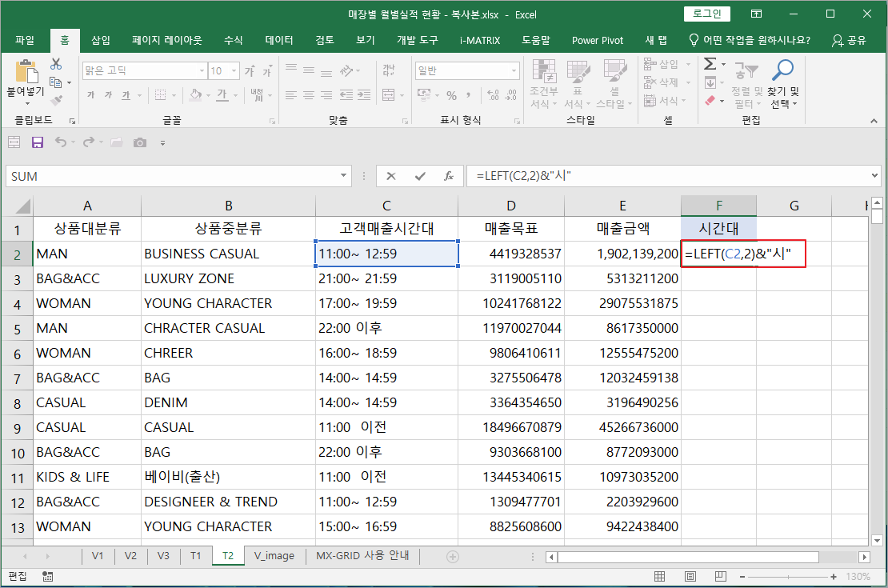Open the 수식 ribbon tab
Screen dimensions: 888x588
[x=234, y=40]
